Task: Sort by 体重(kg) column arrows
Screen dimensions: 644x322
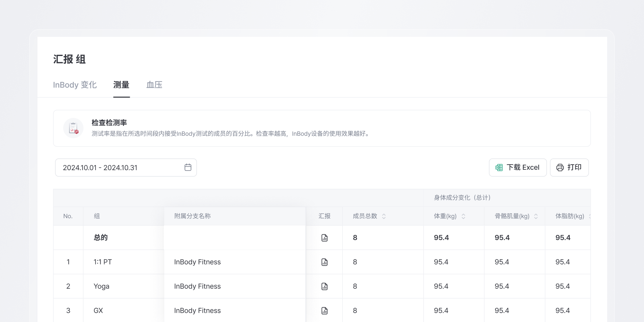Action: point(463,216)
